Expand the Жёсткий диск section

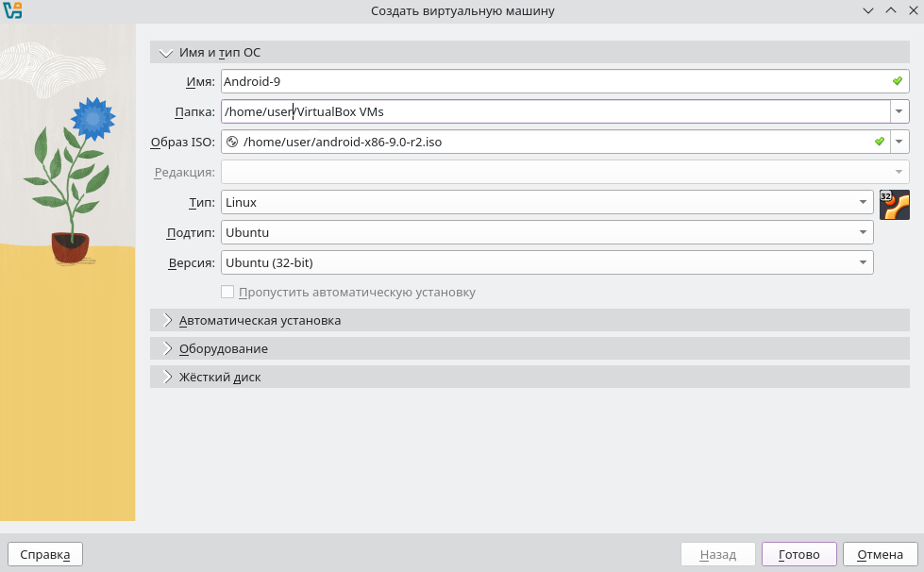[168, 377]
